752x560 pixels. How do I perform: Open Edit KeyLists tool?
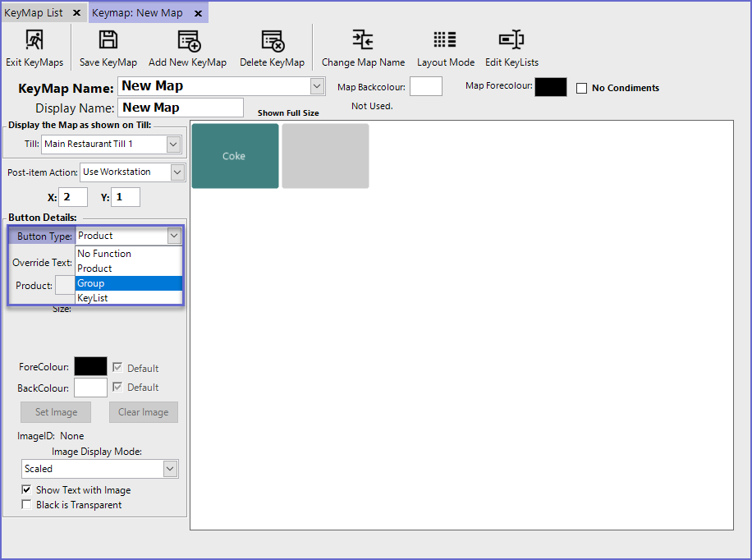pos(511,40)
